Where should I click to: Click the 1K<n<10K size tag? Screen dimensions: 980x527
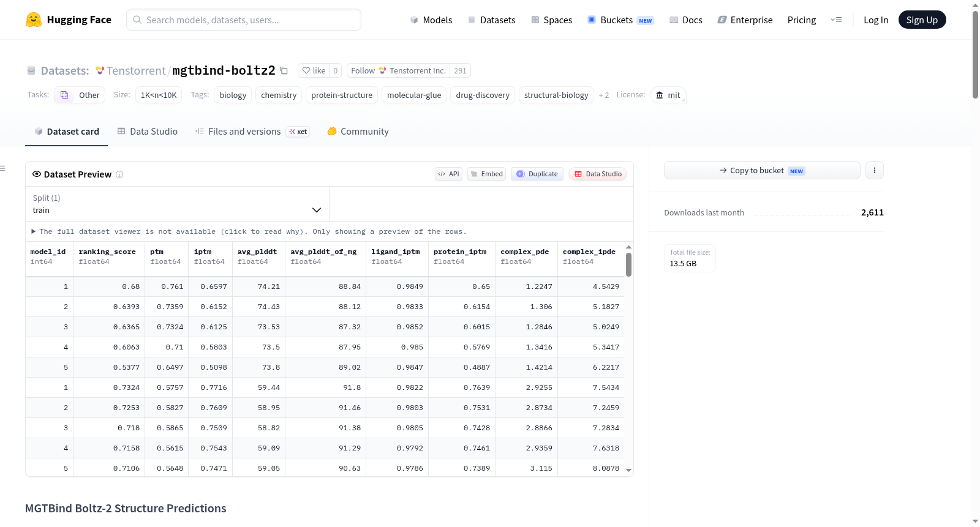pyautogui.click(x=159, y=95)
